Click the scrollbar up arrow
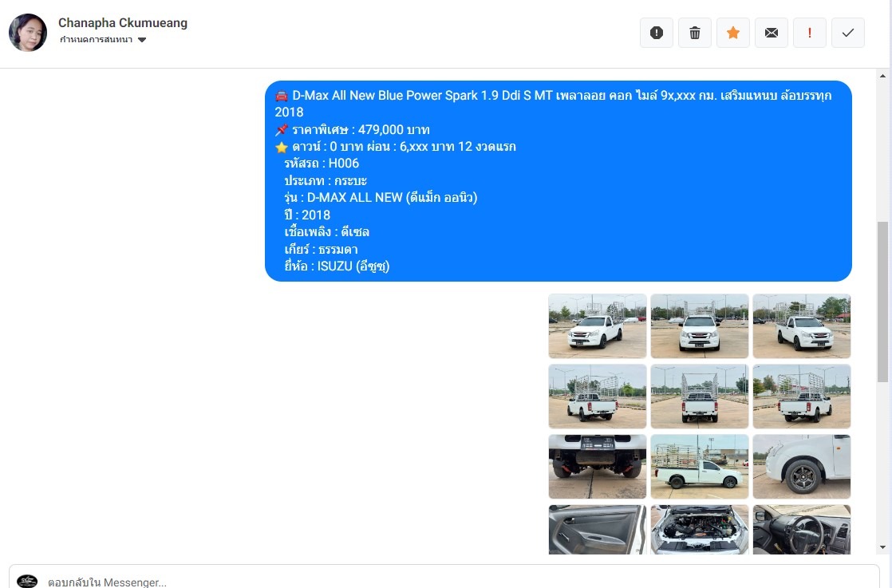The height and width of the screenshot is (588, 892). click(x=882, y=76)
